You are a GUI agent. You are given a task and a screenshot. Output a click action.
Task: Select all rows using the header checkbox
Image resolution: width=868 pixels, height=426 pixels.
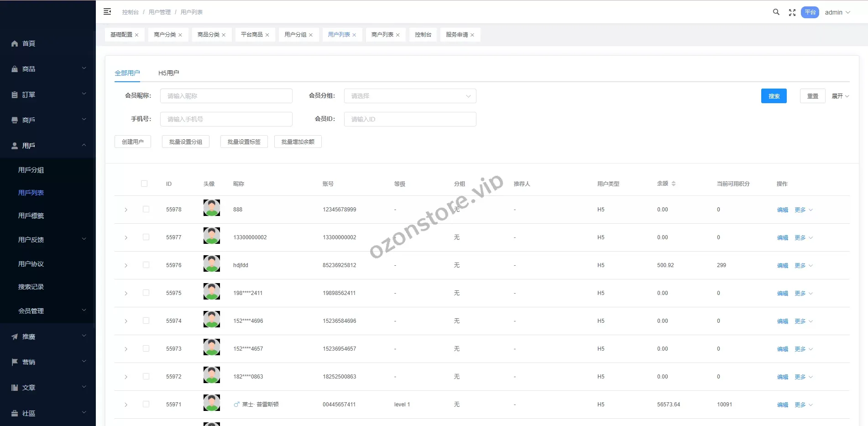[144, 184]
